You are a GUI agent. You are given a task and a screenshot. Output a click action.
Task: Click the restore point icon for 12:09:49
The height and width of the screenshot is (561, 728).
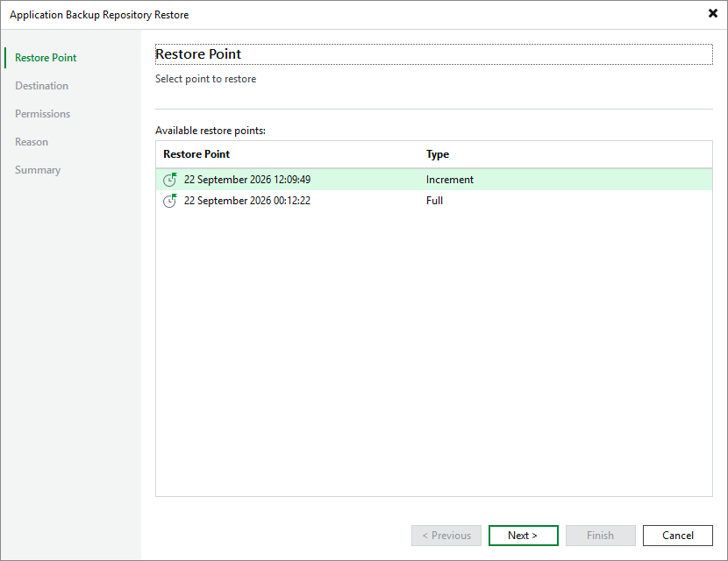click(x=170, y=180)
